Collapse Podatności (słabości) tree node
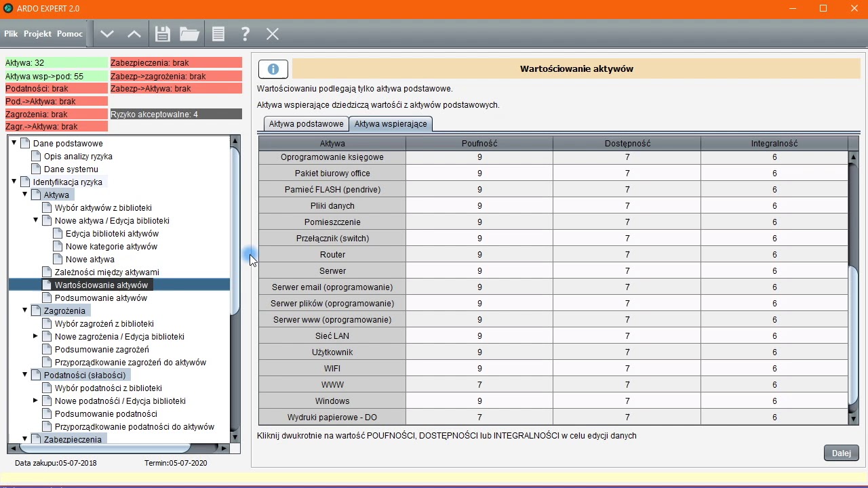868x488 pixels. (25, 375)
